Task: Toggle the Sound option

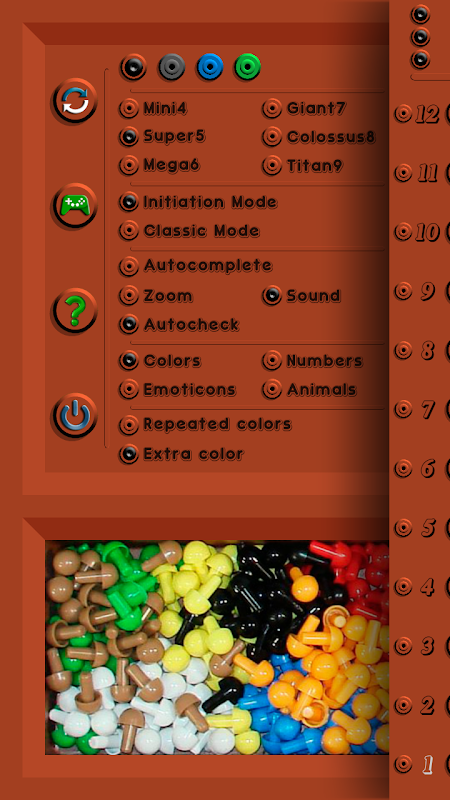Action: click(x=302, y=295)
